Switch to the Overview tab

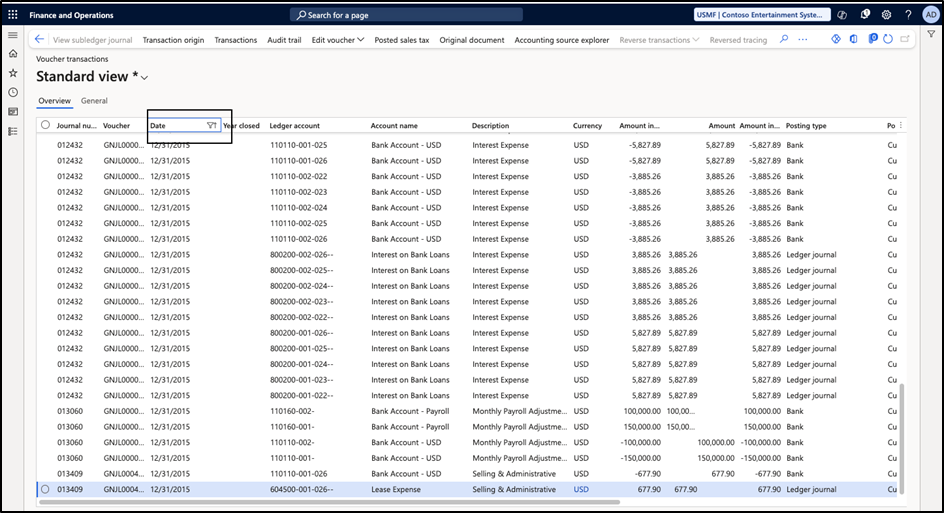pyautogui.click(x=54, y=101)
